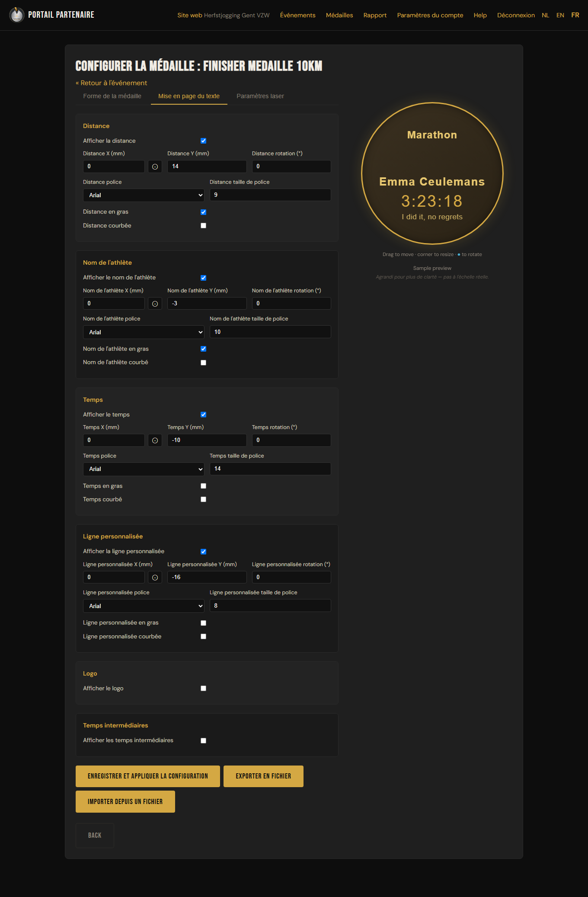Click the Portail Partenaire medal logo icon

[x=17, y=15]
